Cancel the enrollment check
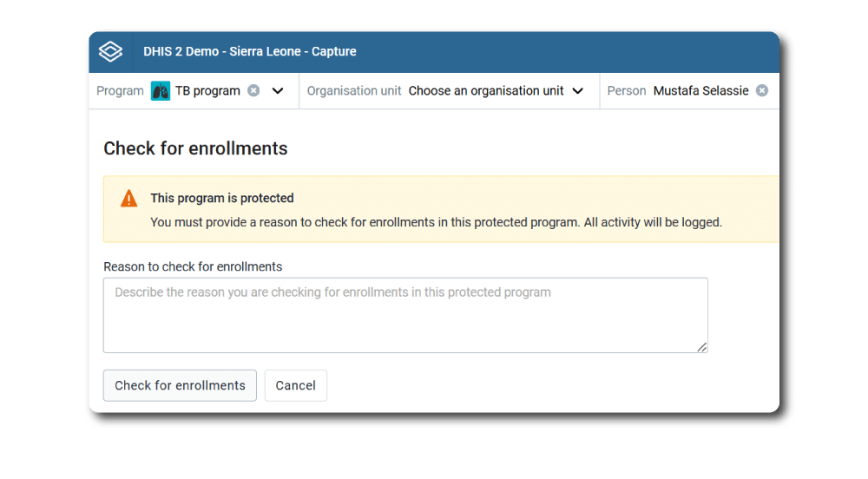The image size is (868, 479). pyautogui.click(x=296, y=385)
